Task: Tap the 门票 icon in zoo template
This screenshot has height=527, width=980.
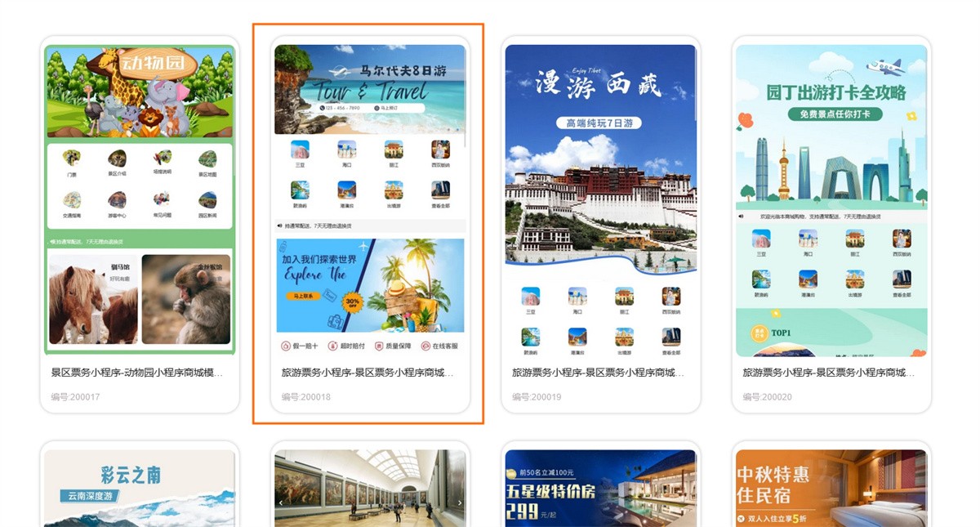Action: (x=72, y=159)
